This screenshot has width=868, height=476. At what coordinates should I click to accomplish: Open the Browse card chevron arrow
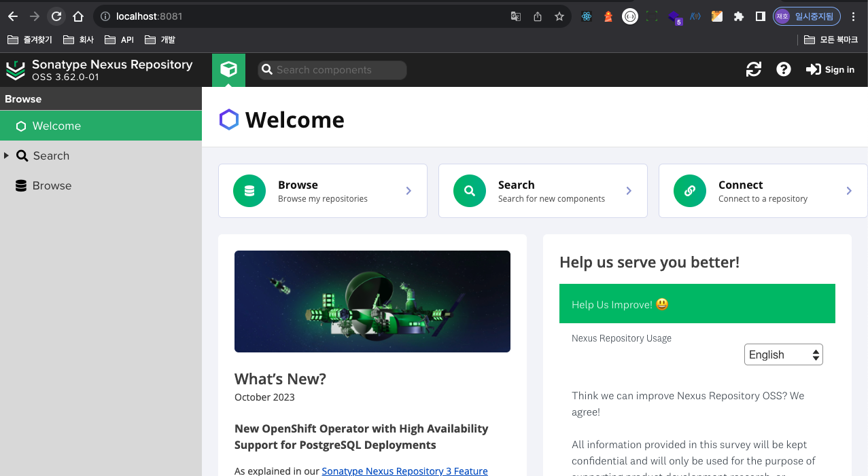click(x=409, y=191)
